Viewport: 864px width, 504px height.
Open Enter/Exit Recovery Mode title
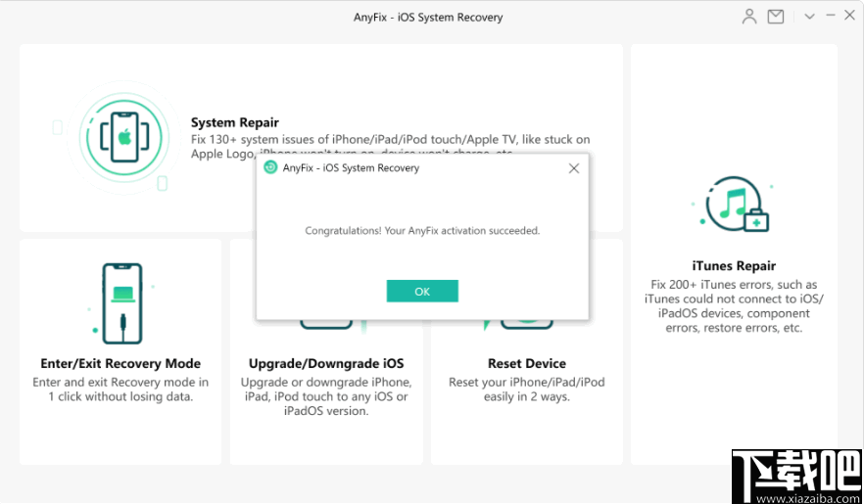[x=120, y=364]
